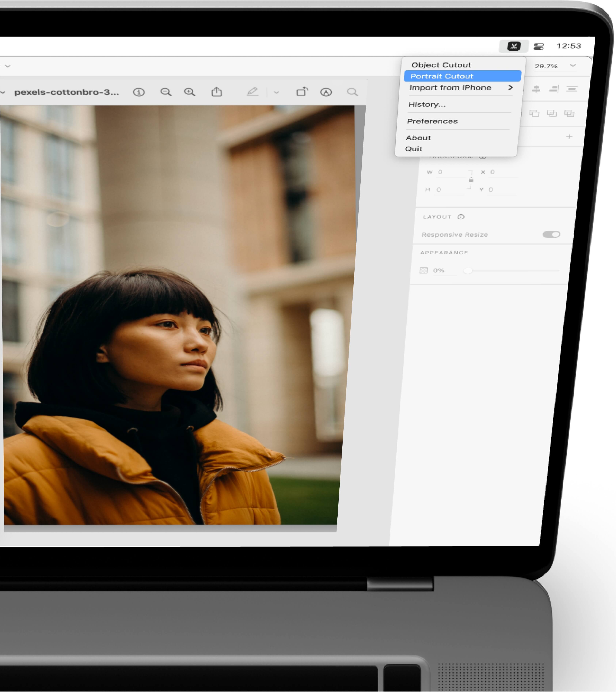Open History… from the menu
The width and height of the screenshot is (616, 692).
[427, 104]
